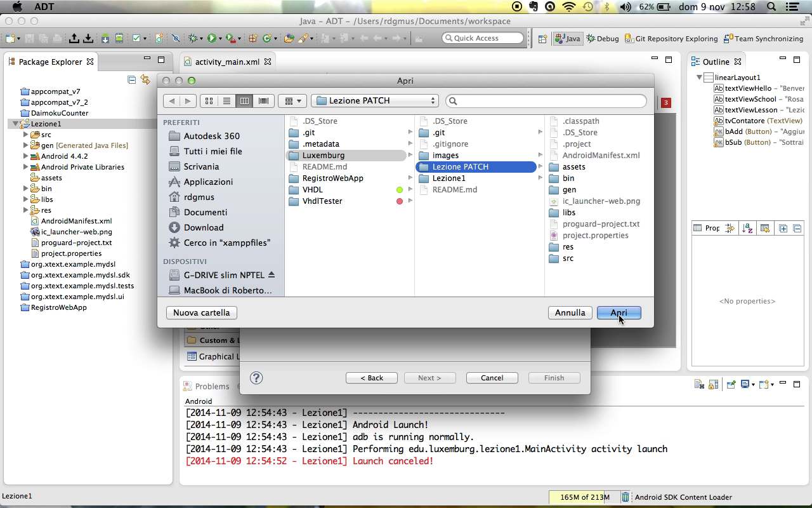Switch to Java perspective

click(568, 39)
